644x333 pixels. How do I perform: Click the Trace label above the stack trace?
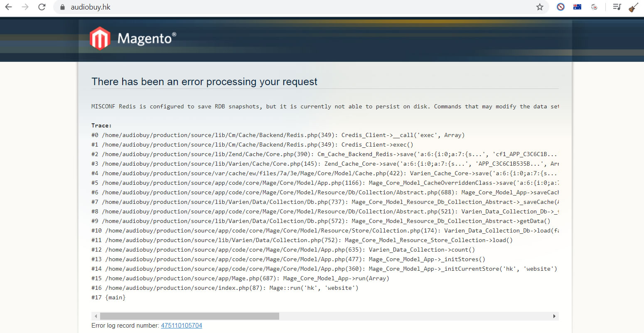pyautogui.click(x=100, y=125)
